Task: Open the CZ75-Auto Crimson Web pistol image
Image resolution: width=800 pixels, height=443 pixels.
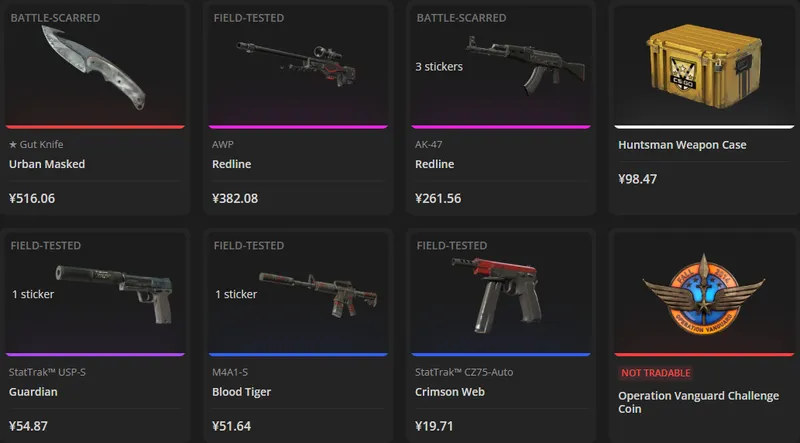Action: 494,294
